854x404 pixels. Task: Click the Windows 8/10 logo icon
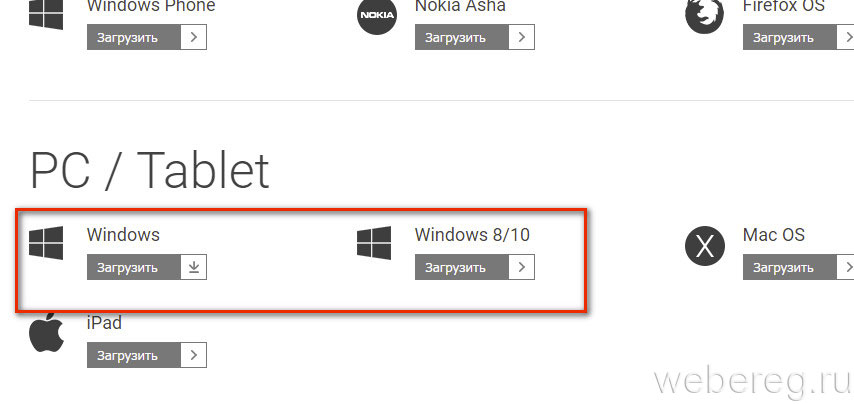(x=374, y=244)
